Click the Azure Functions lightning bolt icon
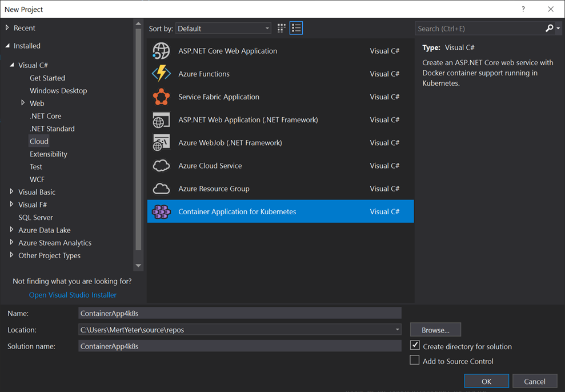Viewport: 565px width, 392px height. pos(161,74)
